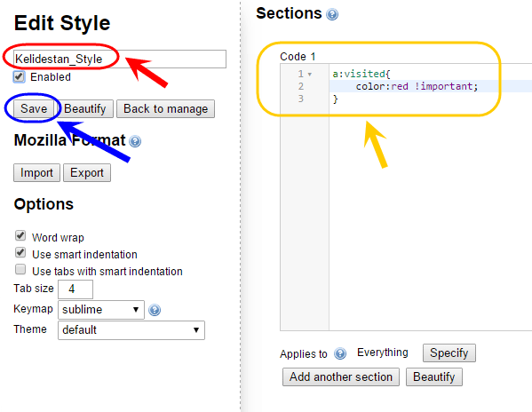Click Beautify button beside Save

click(85, 109)
